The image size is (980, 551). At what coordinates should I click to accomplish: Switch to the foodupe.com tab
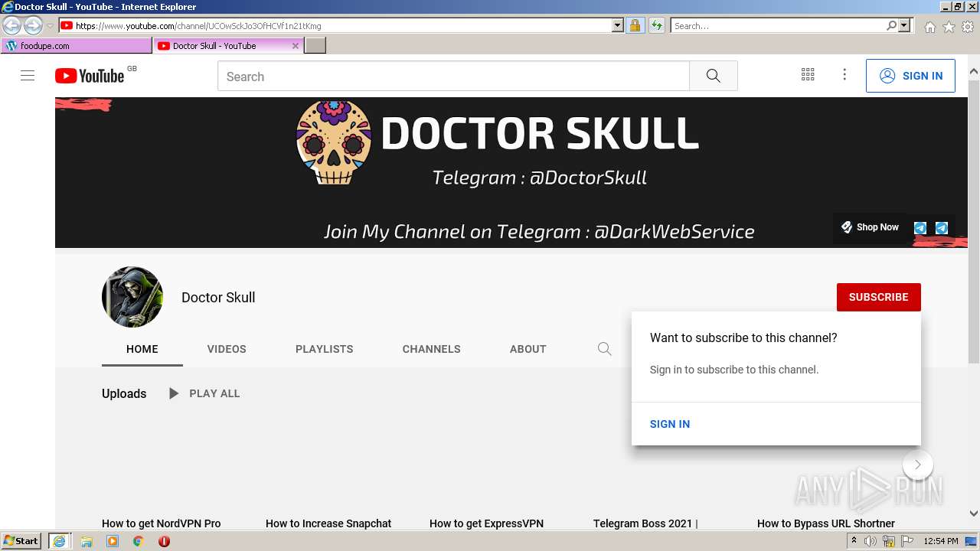(x=77, y=46)
